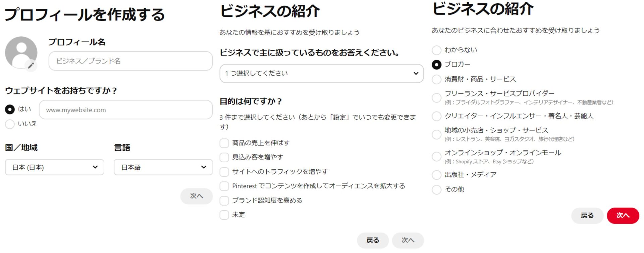Image resolution: width=644 pixels, height=253 pixels.
Task: Select the 出版社・メディア radio option
Action: 436,175
